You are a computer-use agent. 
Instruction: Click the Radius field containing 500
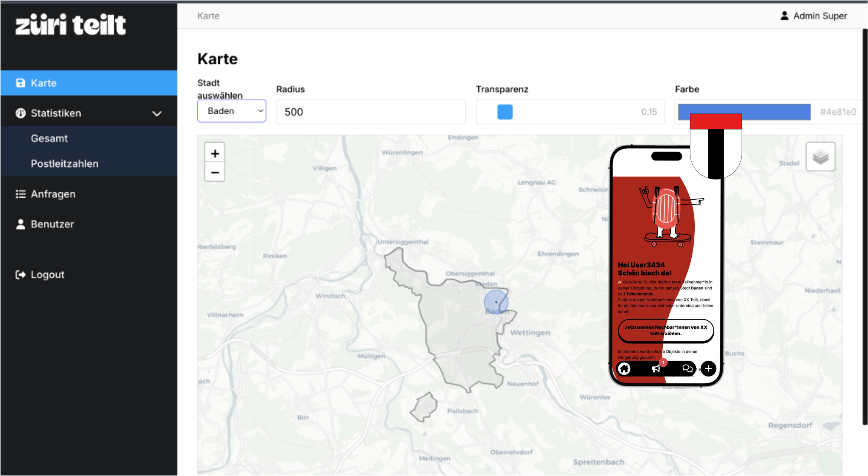pyautogui.click(x=371, y=112)
